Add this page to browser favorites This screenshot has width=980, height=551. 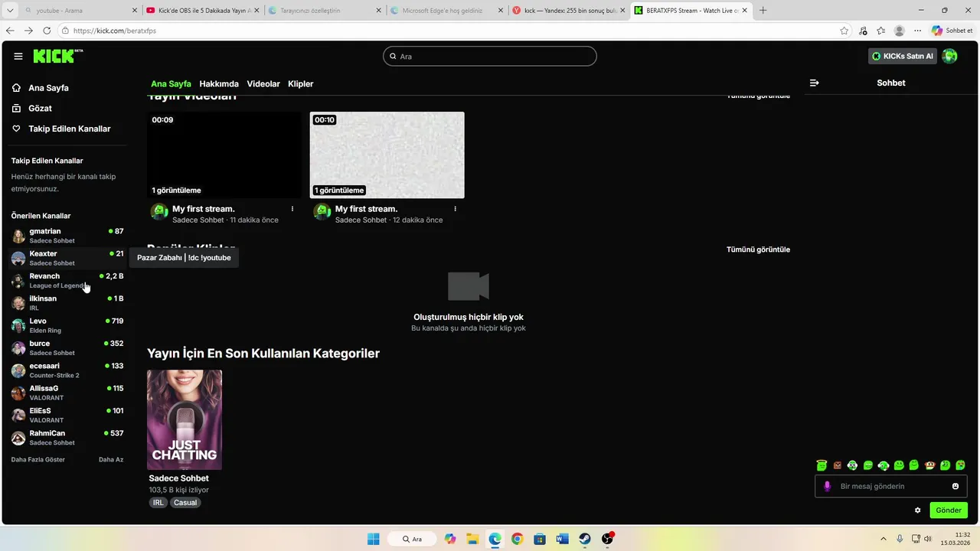click(x=844, y=31)
